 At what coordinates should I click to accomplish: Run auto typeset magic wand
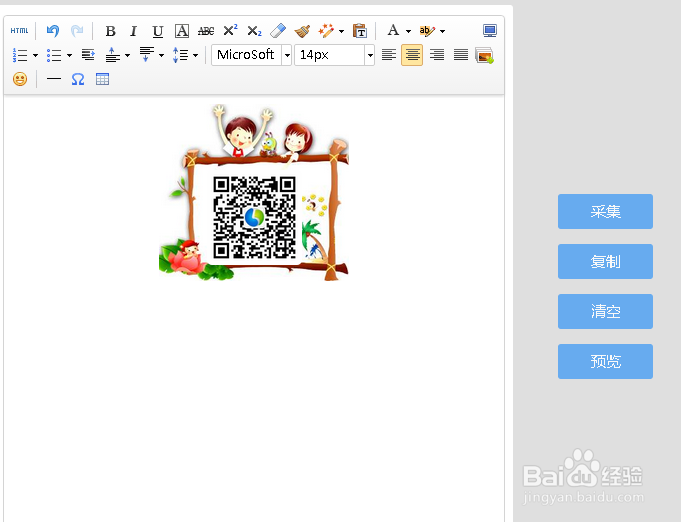tap(326, 31)
